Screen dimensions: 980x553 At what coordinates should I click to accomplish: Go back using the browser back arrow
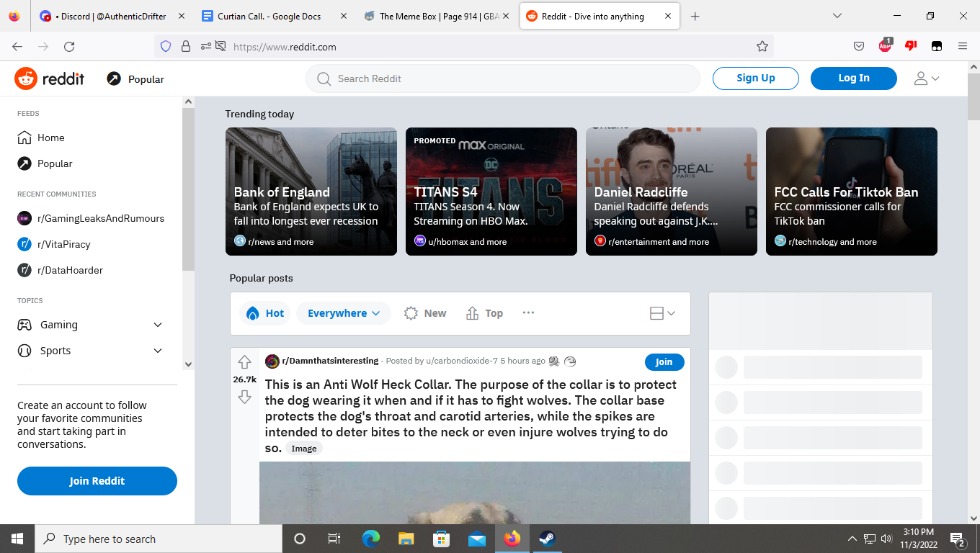(17, 47)
